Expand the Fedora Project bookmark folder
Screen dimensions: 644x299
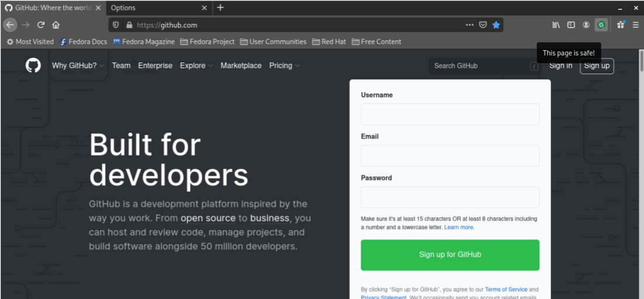click(207, 41)
